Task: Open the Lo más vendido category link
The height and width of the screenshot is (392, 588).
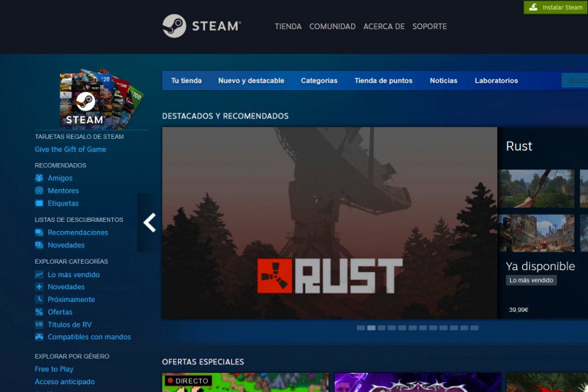Action: click(x=74, y=274)
